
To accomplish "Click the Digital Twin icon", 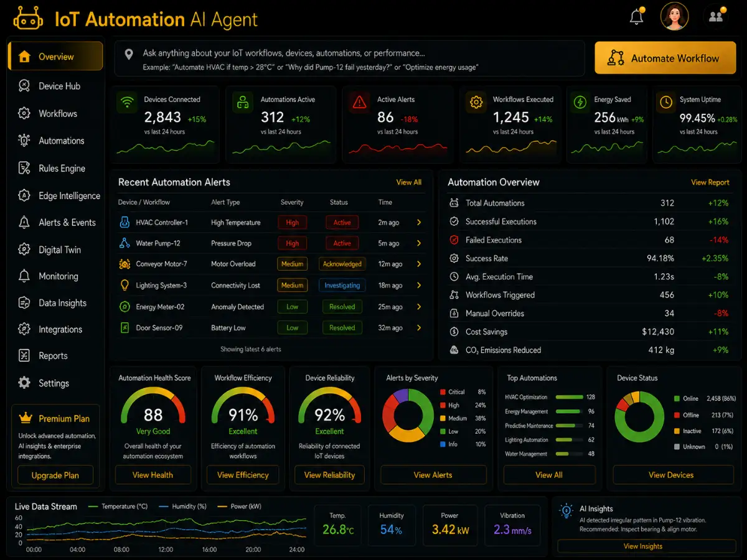I will coord(24,250).
